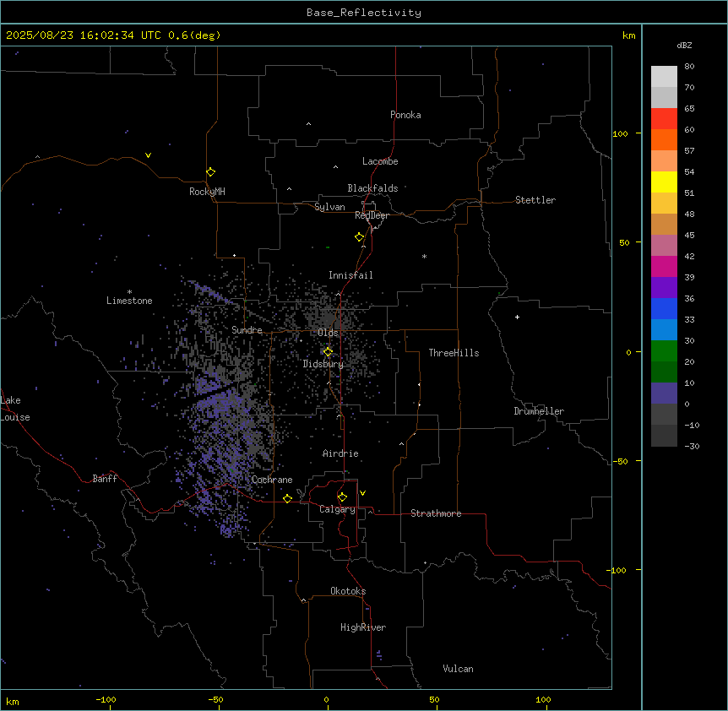Select the blue 36 dBZ color swatch
728x711 pixels.
click(664, 308)
